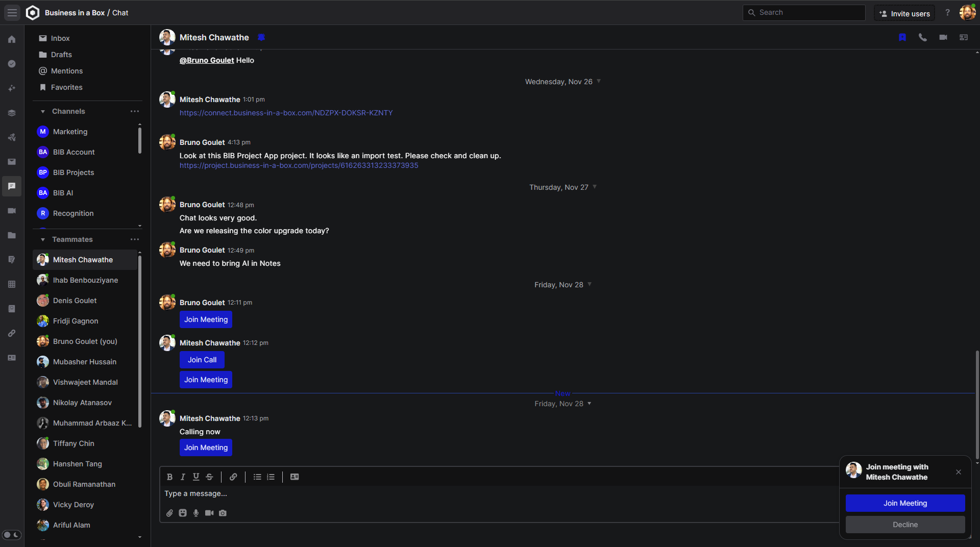Insert a bulleted list in the message
980x547 pixels.
(x=257, y=477)
